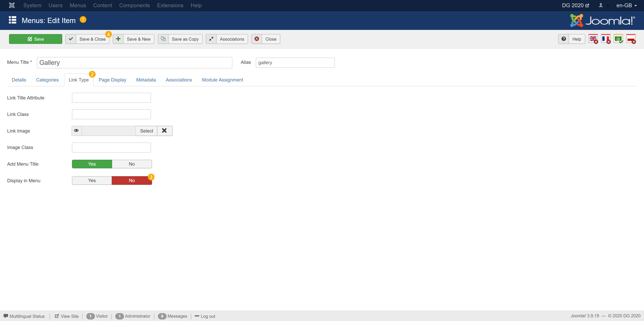Open Multilingual Status in footer

point(24,316)
